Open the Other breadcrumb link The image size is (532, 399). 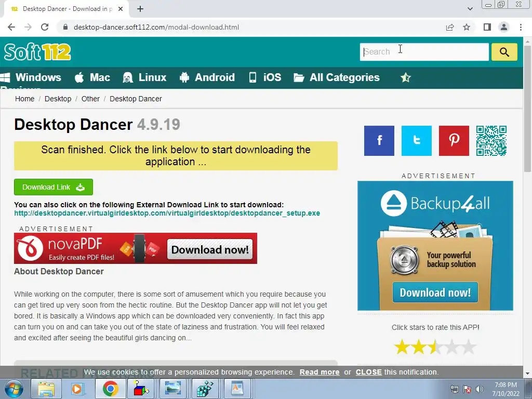click(90, 99)
